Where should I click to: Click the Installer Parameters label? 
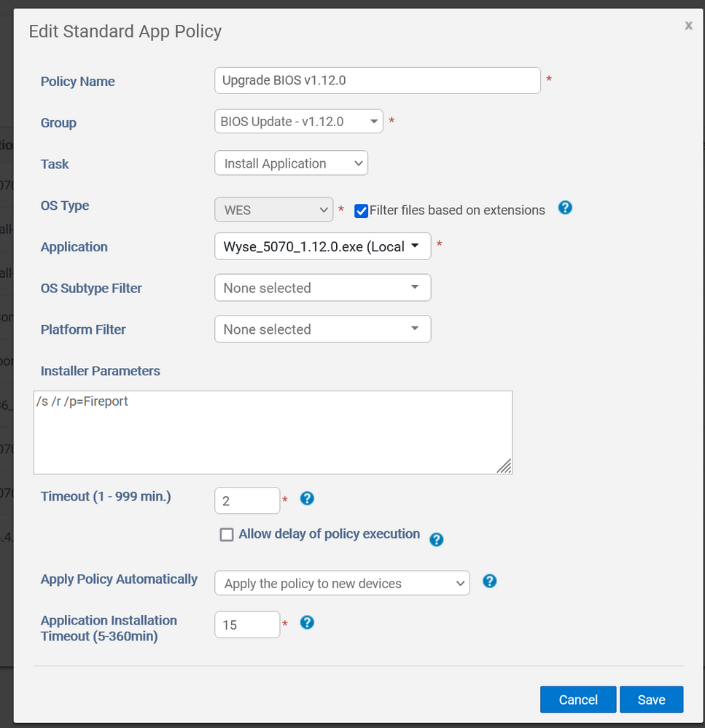[101, 371]
